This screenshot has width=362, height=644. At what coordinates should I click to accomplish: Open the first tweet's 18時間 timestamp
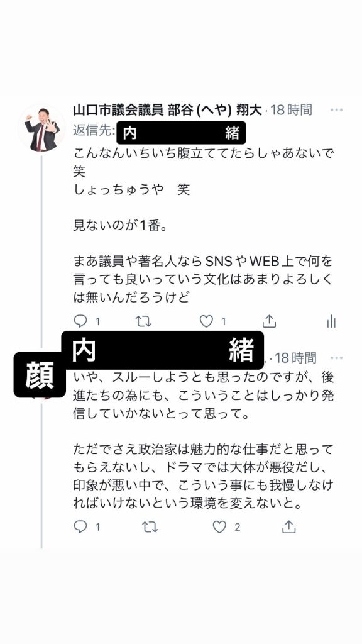[292, 110]
